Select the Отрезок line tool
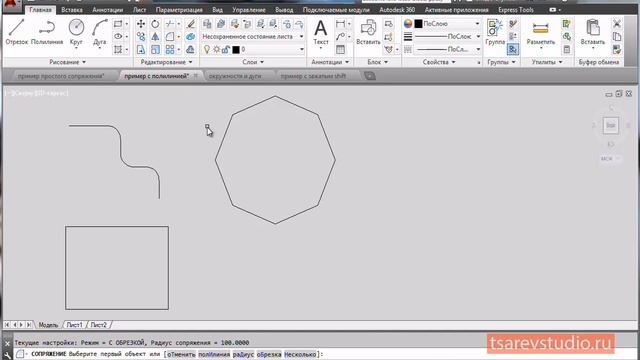 [16, 31]
